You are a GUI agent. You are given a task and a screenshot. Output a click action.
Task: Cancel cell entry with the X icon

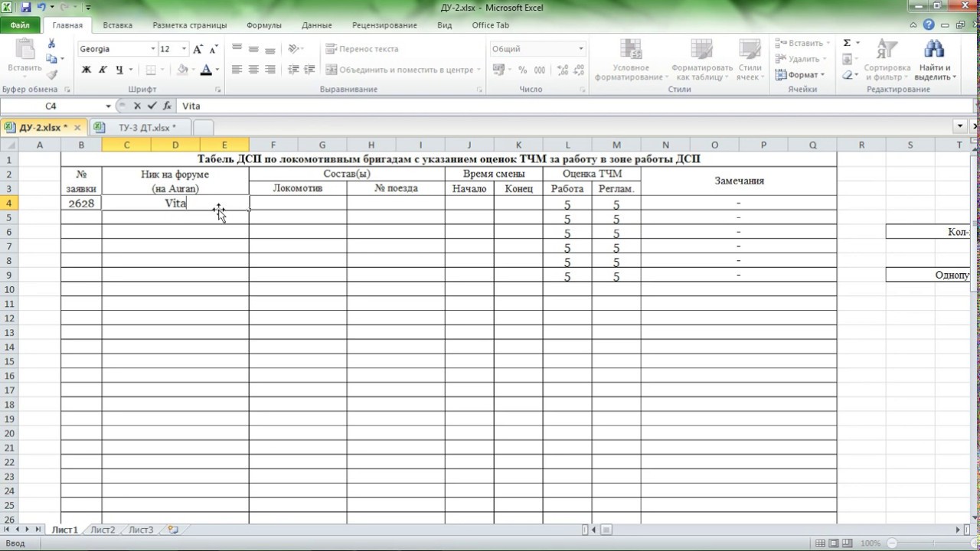[x=137, y=106]
